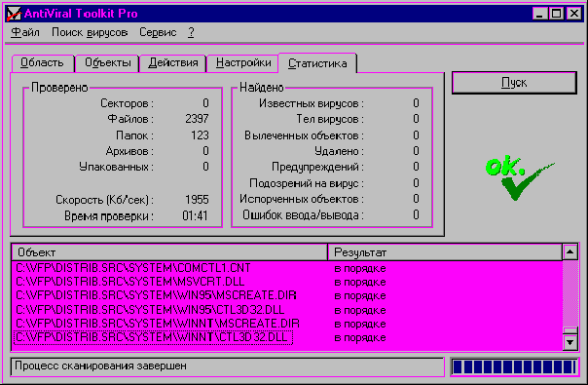Open the Файл menu

click(x=25, y=33)
